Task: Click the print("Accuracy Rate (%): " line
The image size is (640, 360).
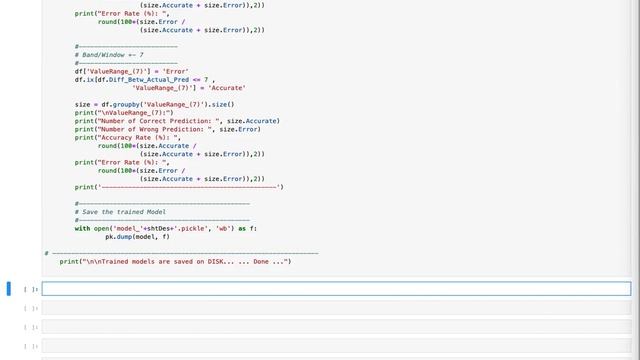Action: coord(128,138)
